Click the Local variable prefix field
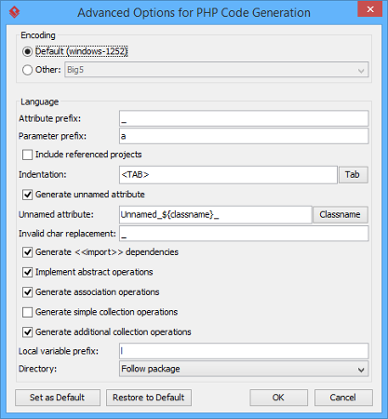The height and width of the screenshot is (419, 388). (244, 351)
